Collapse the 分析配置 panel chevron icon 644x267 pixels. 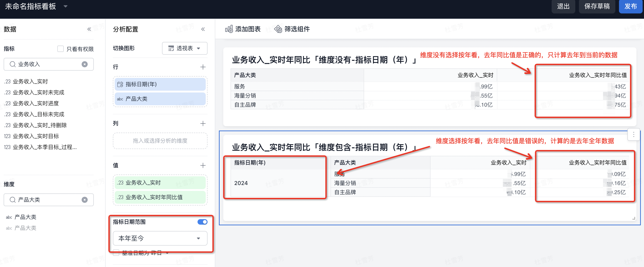pyautogui.click(x=203, y=29)
